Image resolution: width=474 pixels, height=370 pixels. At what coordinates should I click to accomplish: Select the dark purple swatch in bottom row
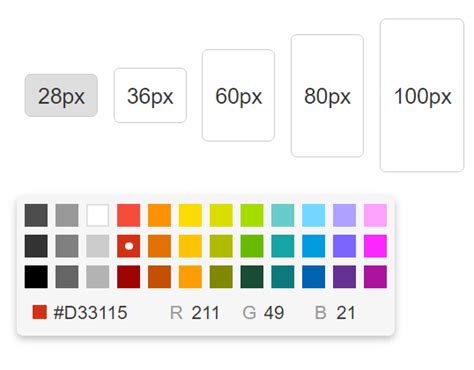coord(344,277)
